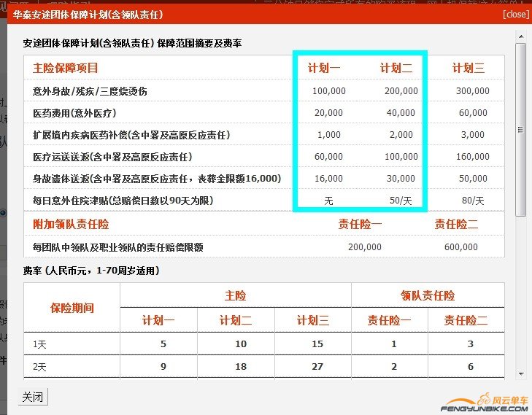Image resolution: width=532 pixels, height=415 pixels.
Task: Click the 扩展境内疾病医药补偿 row label
Action: click(x=131, y=135)
